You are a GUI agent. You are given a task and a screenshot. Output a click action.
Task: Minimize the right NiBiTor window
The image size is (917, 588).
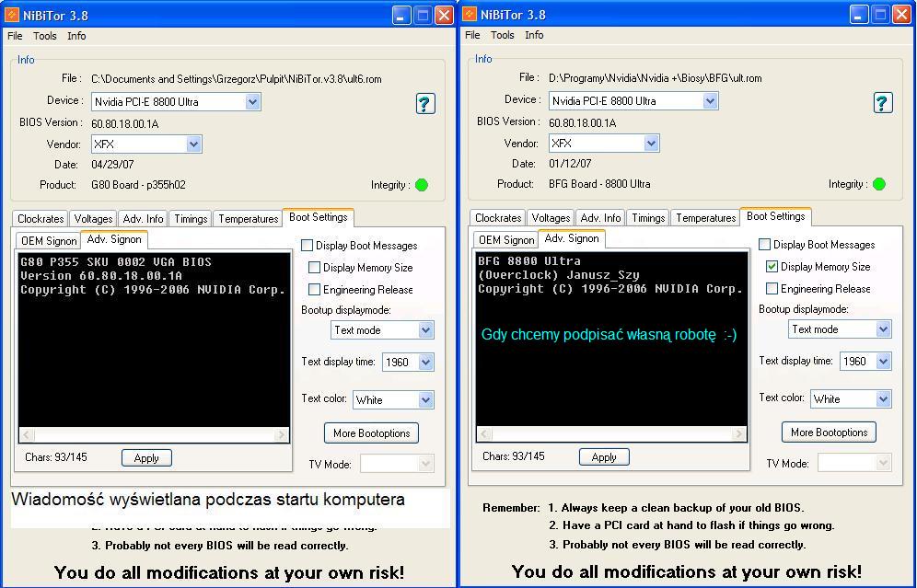coord(858,15)
